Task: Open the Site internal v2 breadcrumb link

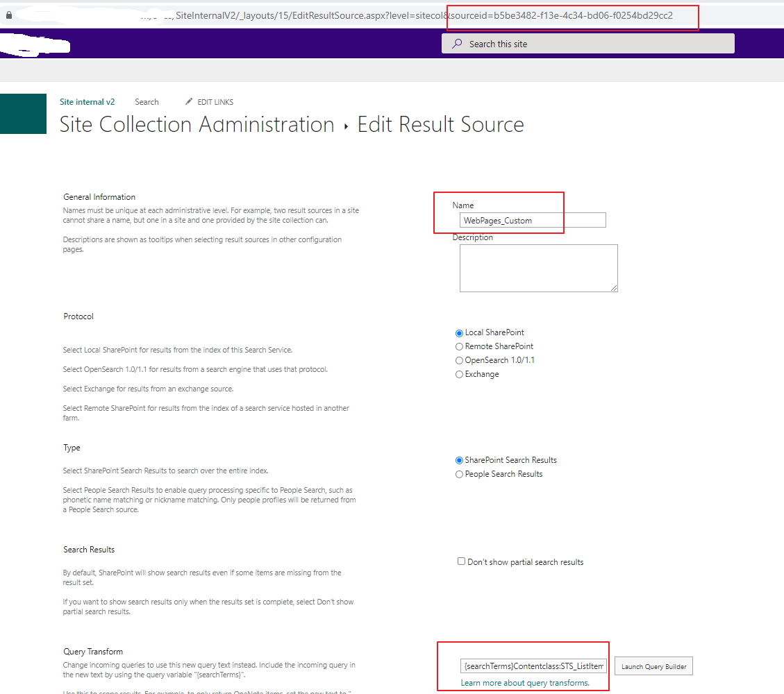Action: (x=87, y=101)
